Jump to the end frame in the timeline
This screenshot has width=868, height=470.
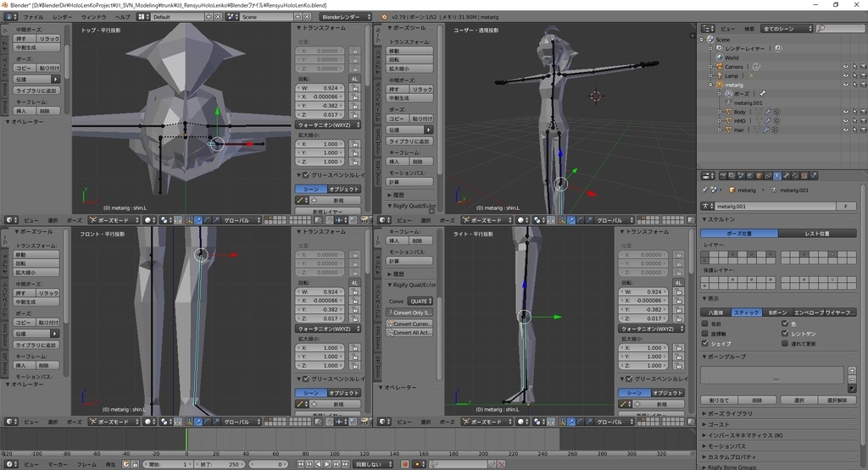click(x=346, y=464)
